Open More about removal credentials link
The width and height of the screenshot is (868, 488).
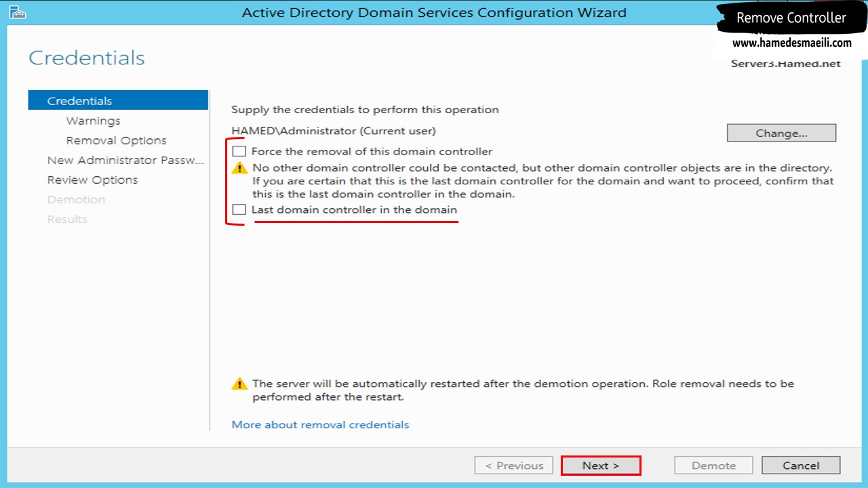point(320,424)
